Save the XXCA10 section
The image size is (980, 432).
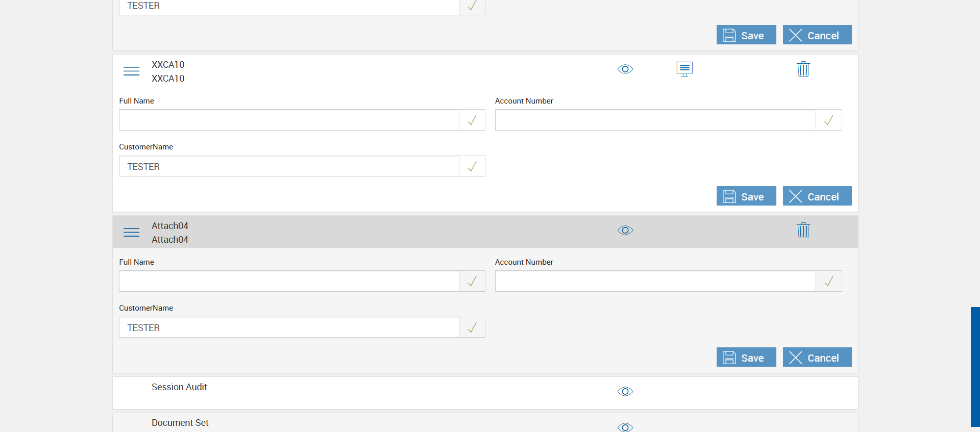(x=746, y=196)
